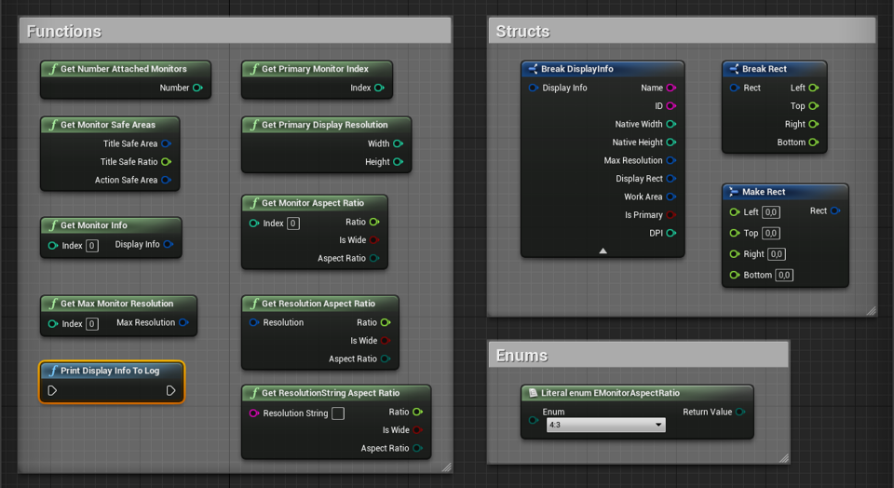Click the Left value field on Make Rect

point(771,213)
